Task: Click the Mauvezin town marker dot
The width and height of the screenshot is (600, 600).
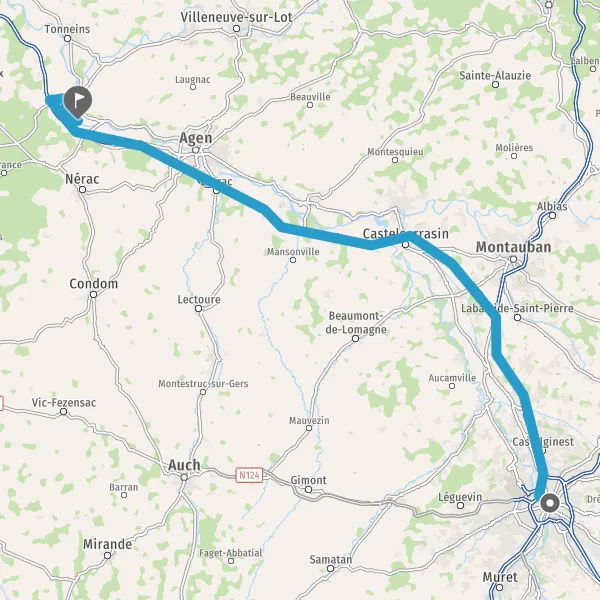Action: click(x=309, y=428)
